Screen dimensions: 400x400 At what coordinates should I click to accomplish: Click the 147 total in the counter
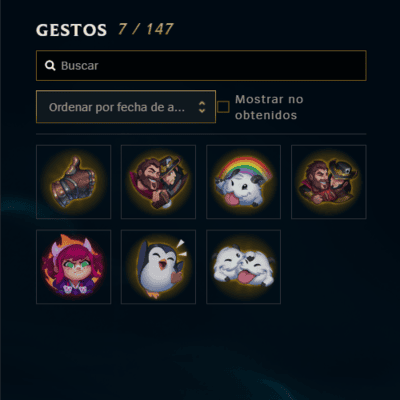click(x=160, y=29)
